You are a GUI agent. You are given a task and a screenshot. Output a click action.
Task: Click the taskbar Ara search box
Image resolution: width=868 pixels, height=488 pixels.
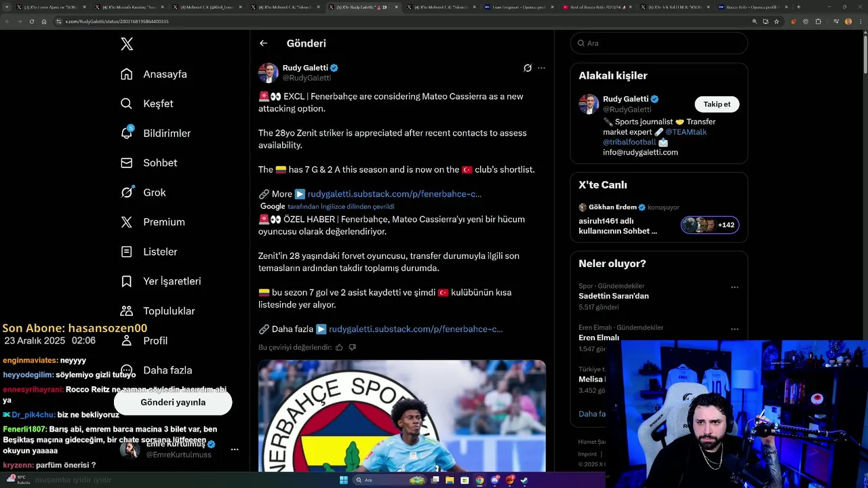point(390,481)
